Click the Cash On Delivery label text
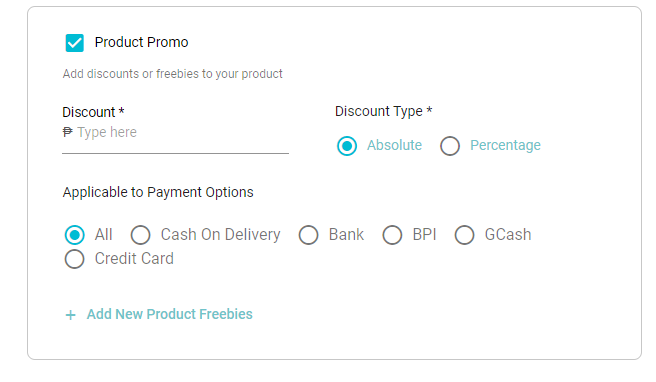656x382 pixels. 220,235
